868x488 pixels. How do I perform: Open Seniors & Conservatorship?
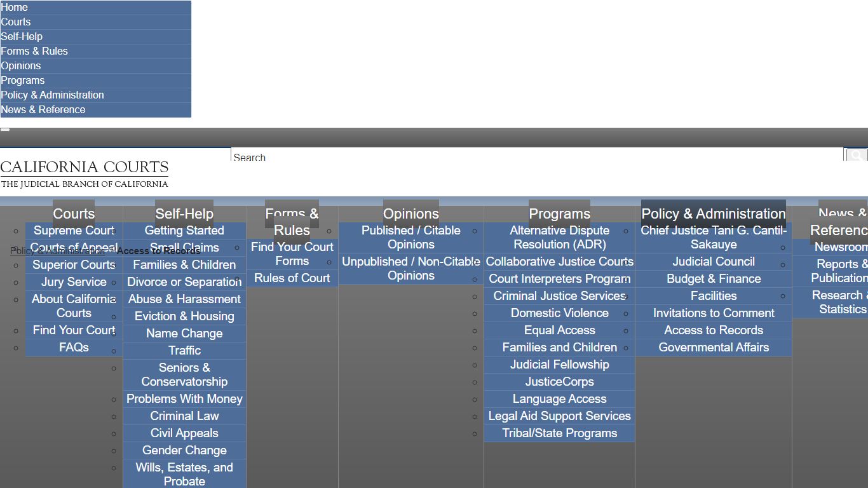coord(184,375)
